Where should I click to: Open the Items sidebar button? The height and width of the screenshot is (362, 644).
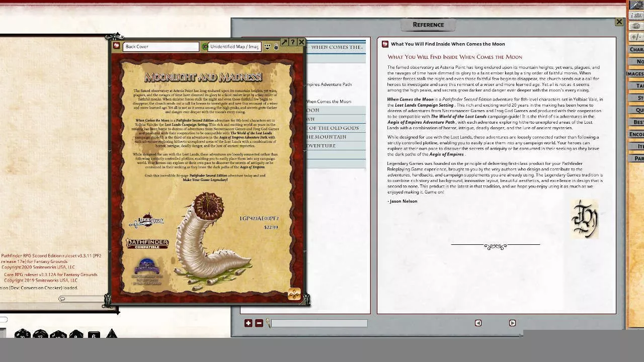636,146
